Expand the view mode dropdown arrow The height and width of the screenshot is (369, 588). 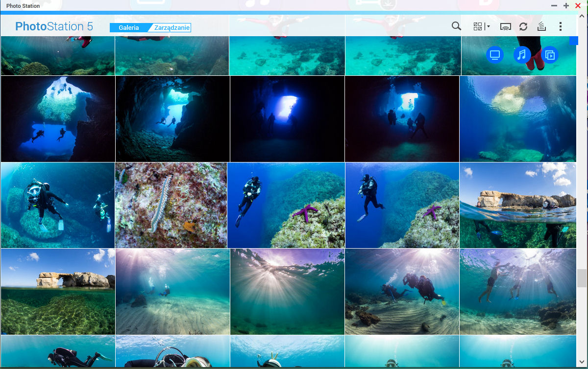[488, 27]
